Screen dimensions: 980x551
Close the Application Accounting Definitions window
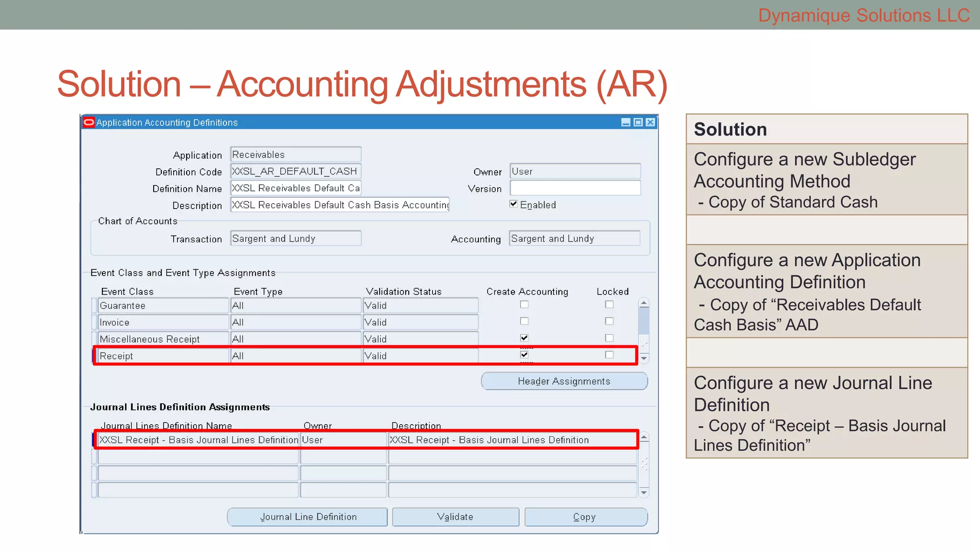650,122
